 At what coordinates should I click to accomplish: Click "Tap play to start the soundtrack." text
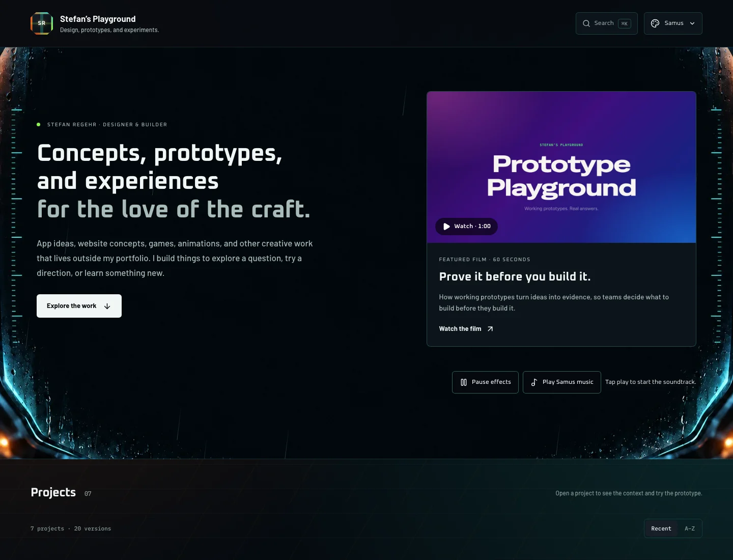click(651, 382)
